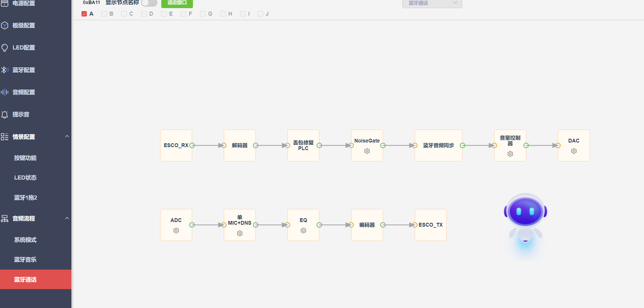Open the DAC node settings gear
Image resolution: width=644 pixels, height=308 pixels.
coord(574,151)
